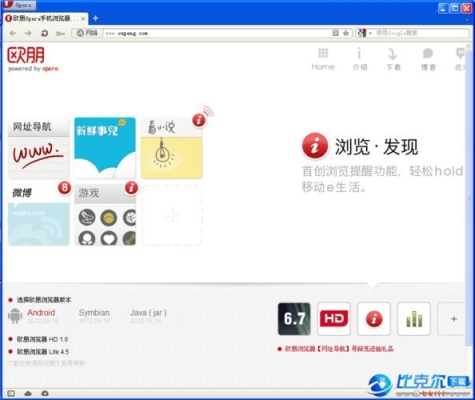The width and height of the screenshot is (475, 400).
Task: Open the 介绍 navigation item
Action: click(x=360, y=59)
